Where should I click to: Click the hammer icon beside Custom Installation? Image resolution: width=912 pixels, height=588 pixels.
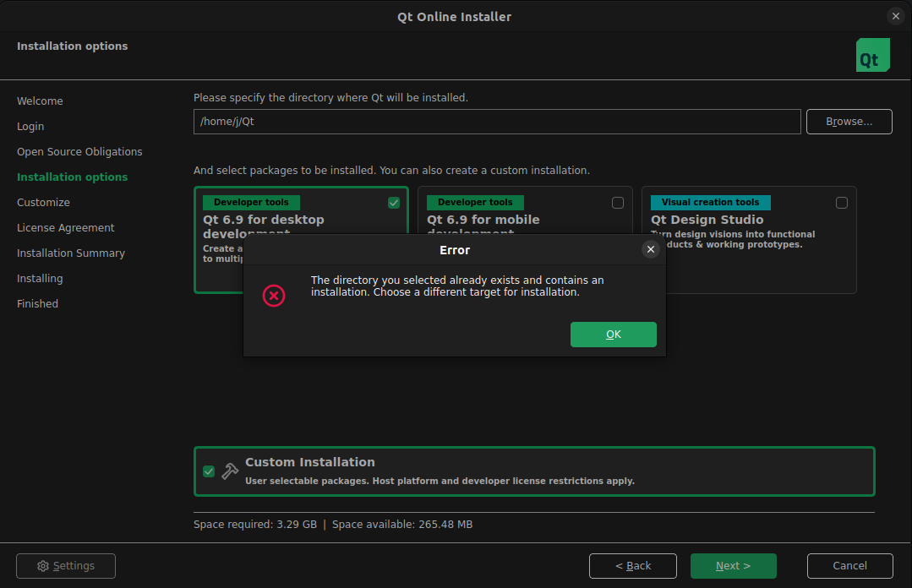(230, 471)
